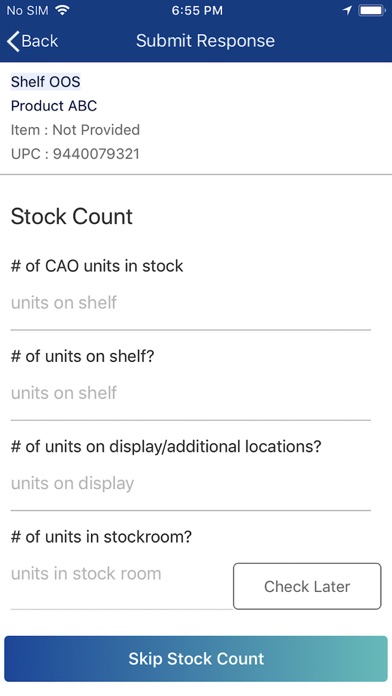The height and width of the screenshot is (696, 392).
Task: Tap the Product ABC name
Action: (x=54, y=106)
